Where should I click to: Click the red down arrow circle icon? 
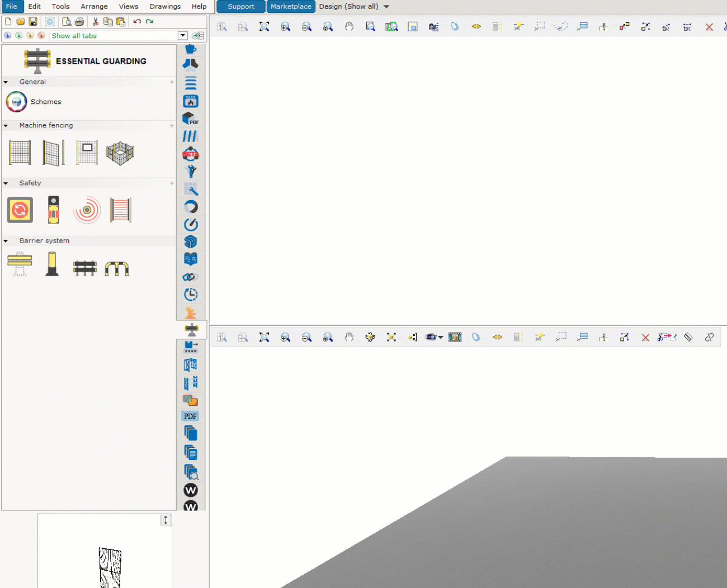[41, 35]
